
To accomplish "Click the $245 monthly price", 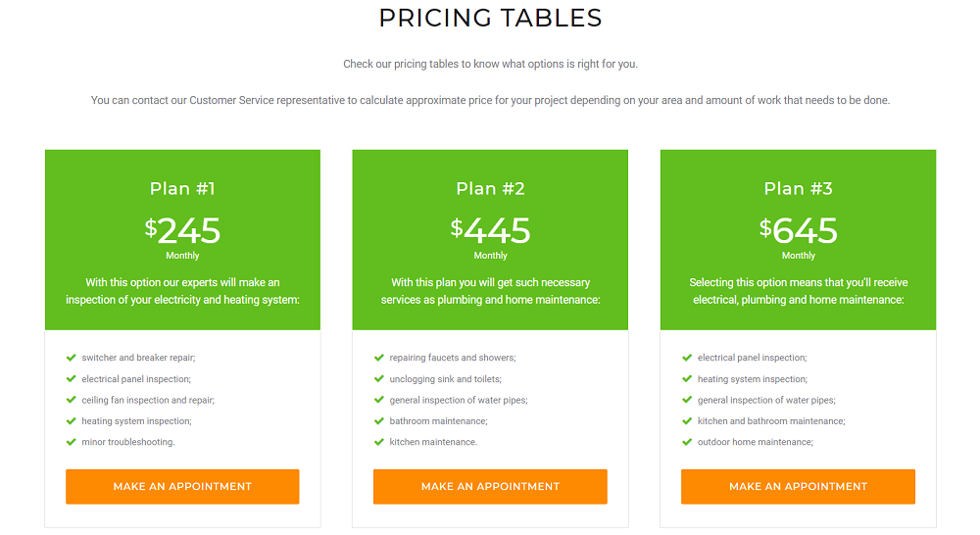I will tap(183, 231).
